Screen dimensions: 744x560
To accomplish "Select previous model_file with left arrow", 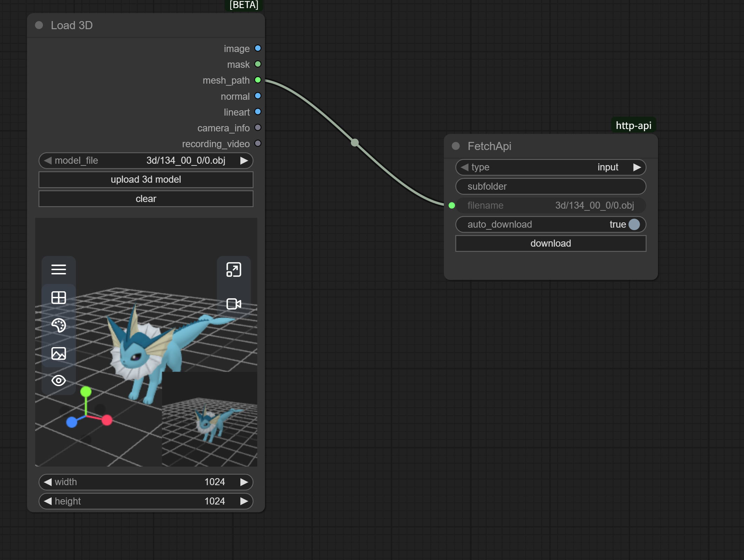I will (48, 161).
